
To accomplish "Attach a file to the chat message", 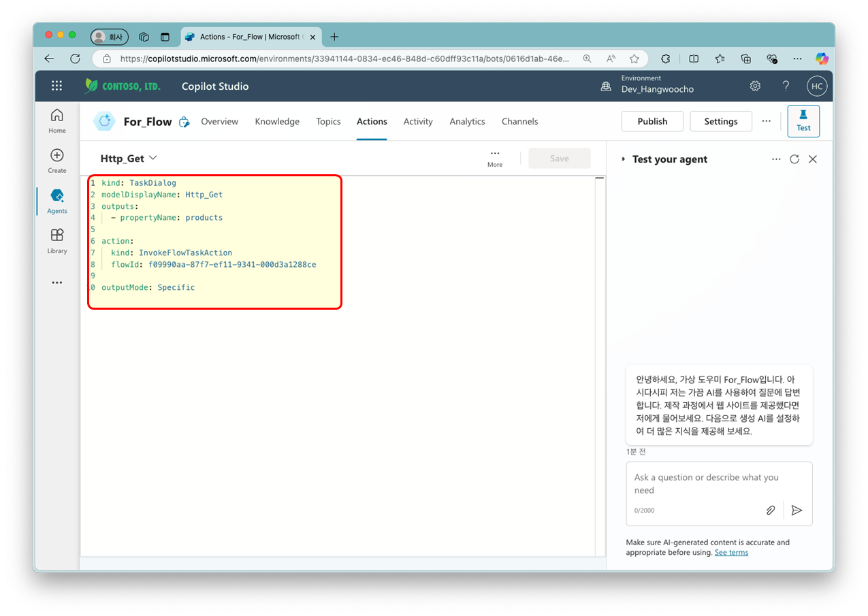I will pos(771,510).
